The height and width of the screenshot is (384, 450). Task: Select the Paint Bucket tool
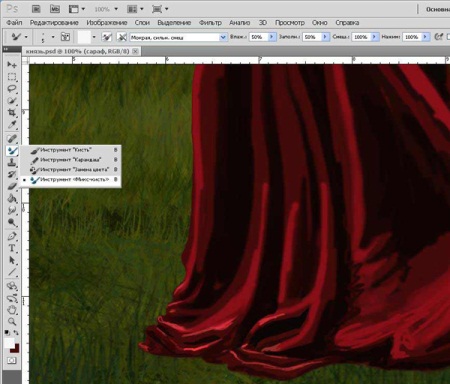(x=12, y=198)
